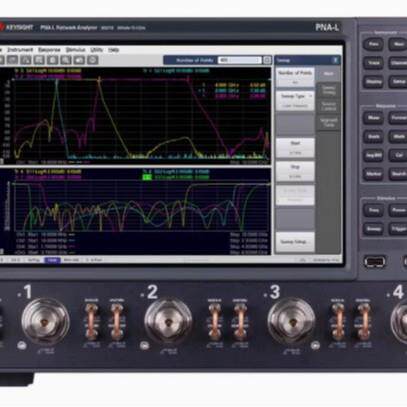Switch to the Source Control softkey tab
The height and width of the screenshot is (407, 407).
(x=328, y=106)
